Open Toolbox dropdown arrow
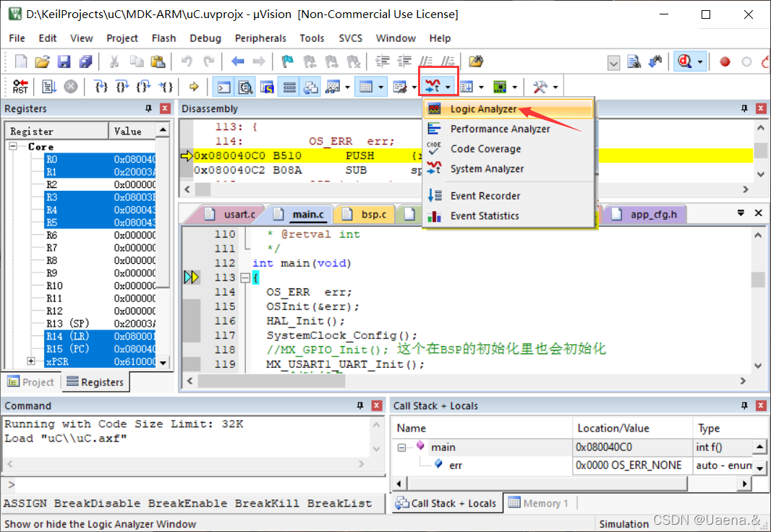The height and width of the screenshot is (532, 771). pyautogui.click(x=555, y=87)
